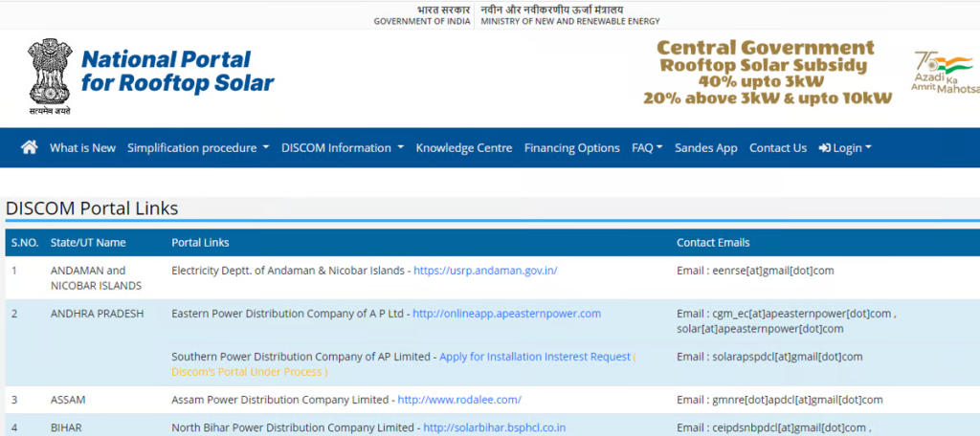This screenshot has height=436, width=980.
Task: Click Electricity Deptt. of Andaman & Nicobar text
Action: pyautogui.click(x=289, y=271)
